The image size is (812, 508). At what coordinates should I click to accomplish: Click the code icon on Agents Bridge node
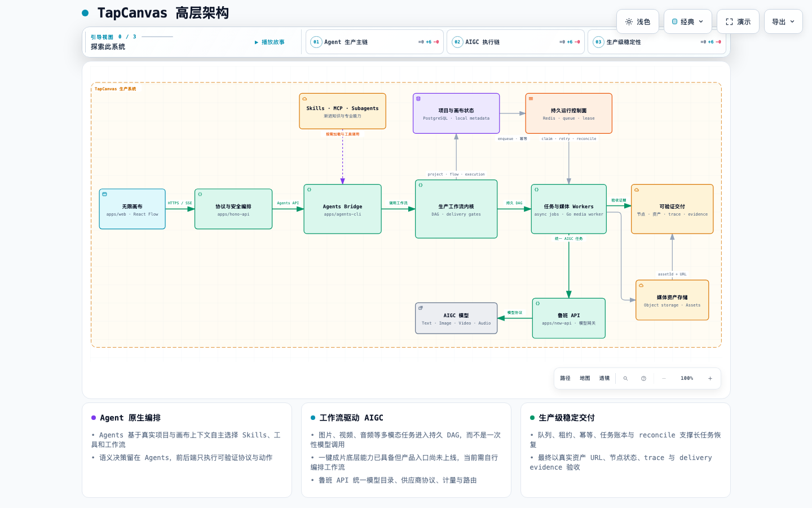pyautogui.click(x=309, y=190)
